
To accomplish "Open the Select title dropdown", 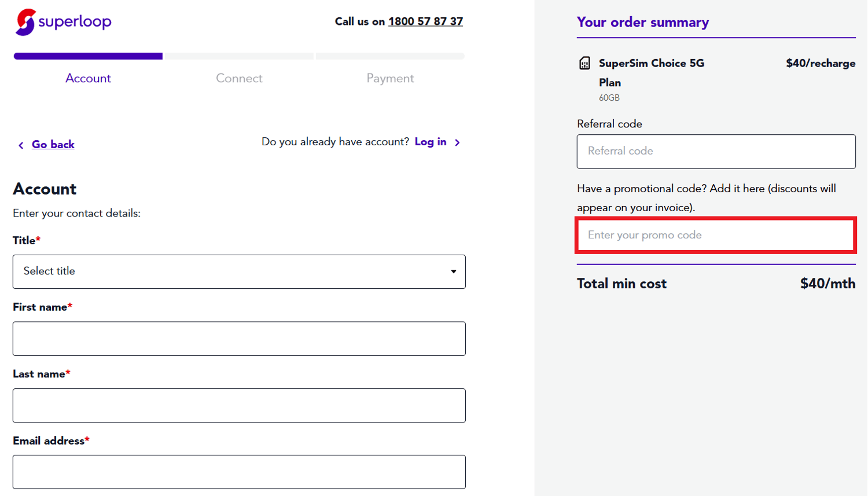I will coord(238,271).
